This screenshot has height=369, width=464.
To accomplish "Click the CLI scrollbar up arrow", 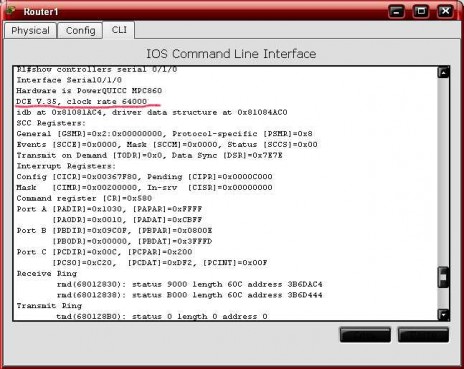I will [443, 72].
